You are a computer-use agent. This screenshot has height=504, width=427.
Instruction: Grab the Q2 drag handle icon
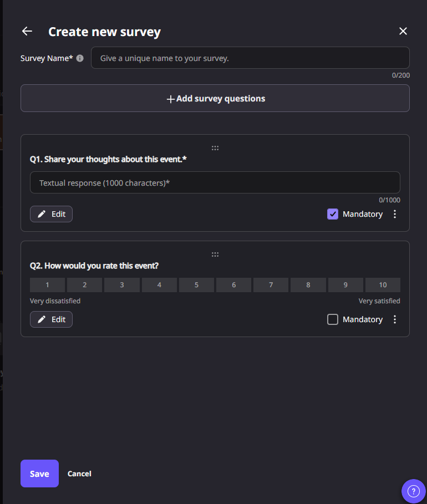click(x=215, y=254)
